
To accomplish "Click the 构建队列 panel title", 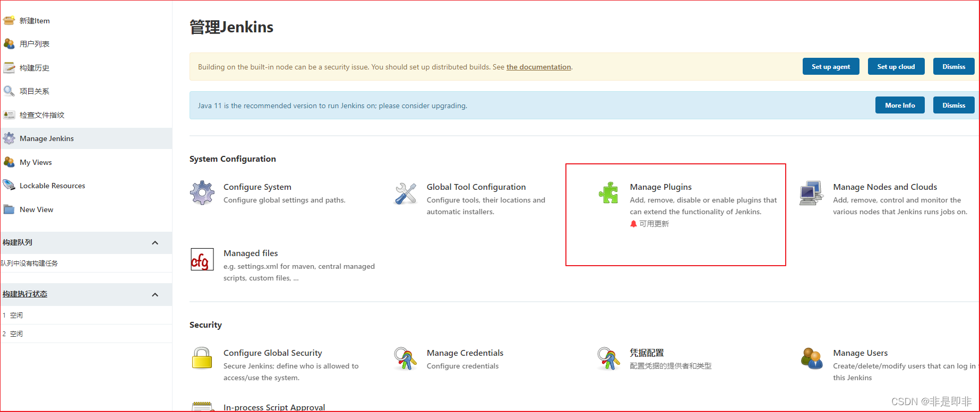I will coord(18,242).
